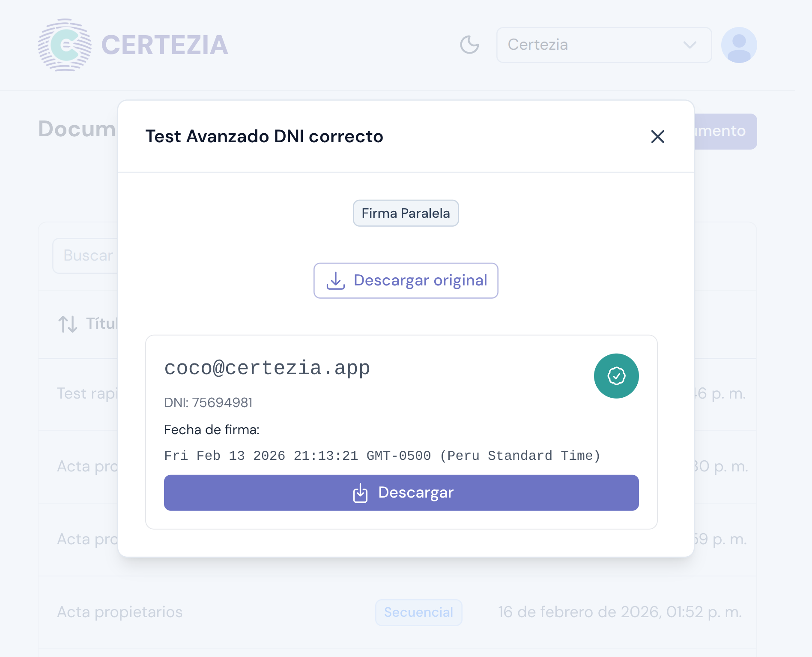Open the Certezia organization dropdown
Image resolution: width=812 pixels, height=657 pixels.
pyautogui.click(x=603, y=45)
